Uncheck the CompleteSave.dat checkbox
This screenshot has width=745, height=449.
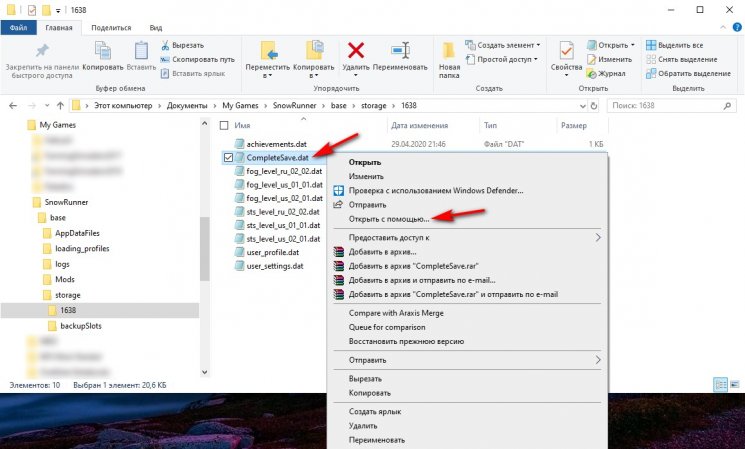coord(229,157)
